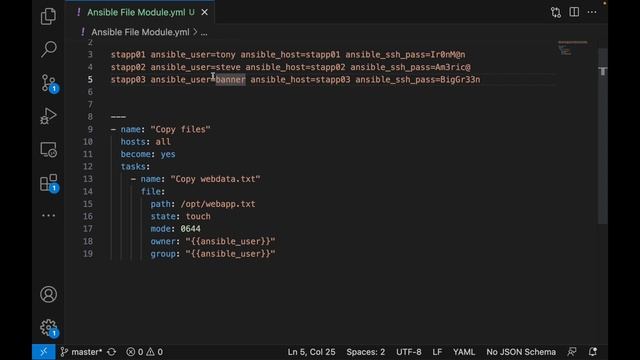The width and height of the screenshot is (640, 360).
Task: Click ansible_ssh_pass=Am3ric@ on line 4
Action: coord(410,67)
